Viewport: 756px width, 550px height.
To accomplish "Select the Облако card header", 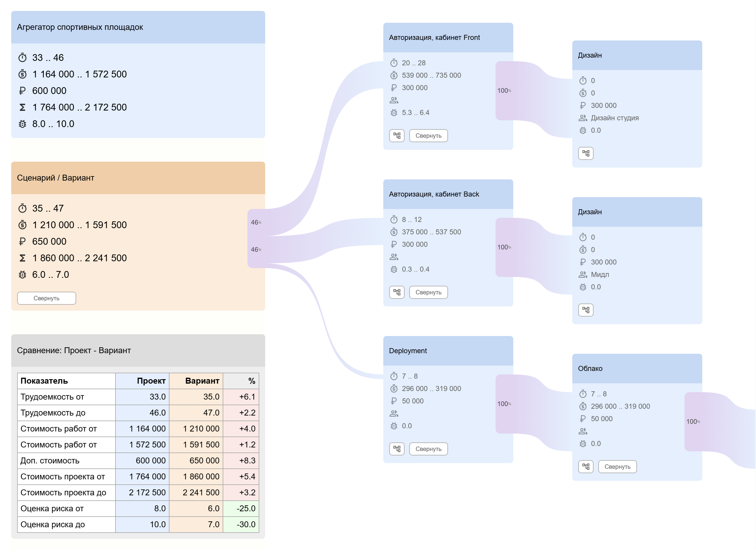I will tap(637, 369).
